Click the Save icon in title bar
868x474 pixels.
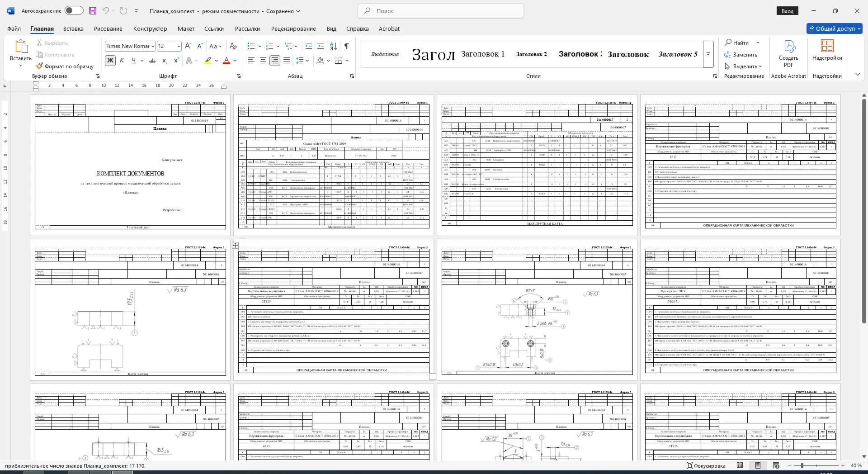(93, 11)
